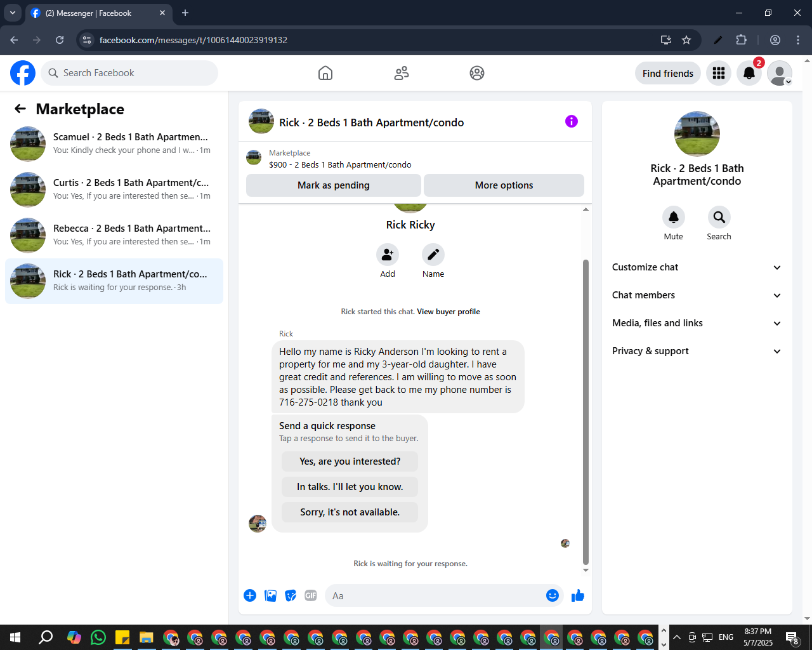Attach a photo file icon
This screenshot has height=650, width=812.
click(270, 595)
